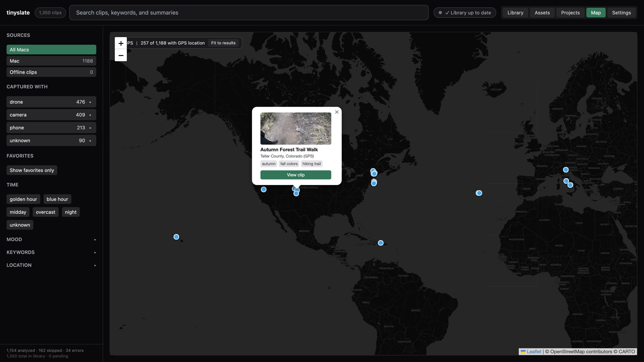Click the map marker near Hawaii
The width and height of the screenshot is (644, 362).
[176, 237]
